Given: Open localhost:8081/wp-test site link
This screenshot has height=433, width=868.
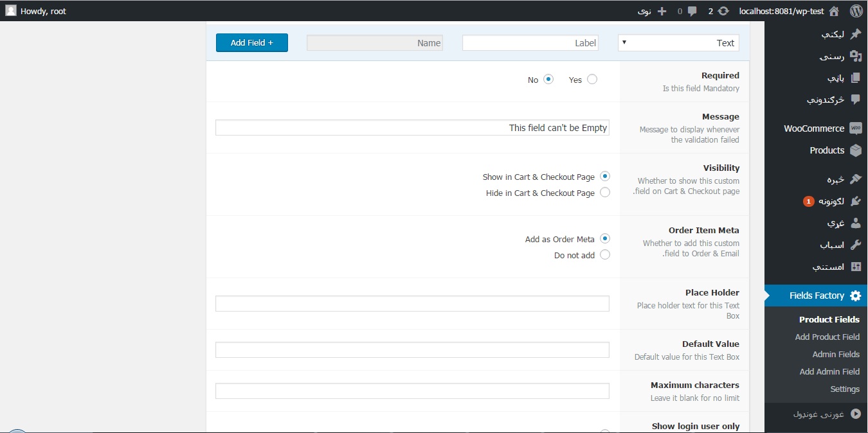Looking at the screenshot, I should (x=782, y=11).
